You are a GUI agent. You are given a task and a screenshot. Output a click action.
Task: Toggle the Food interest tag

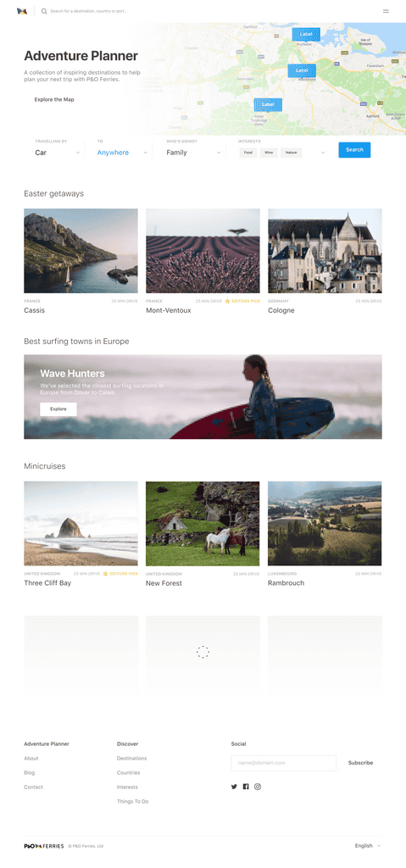tap(248, 153)
